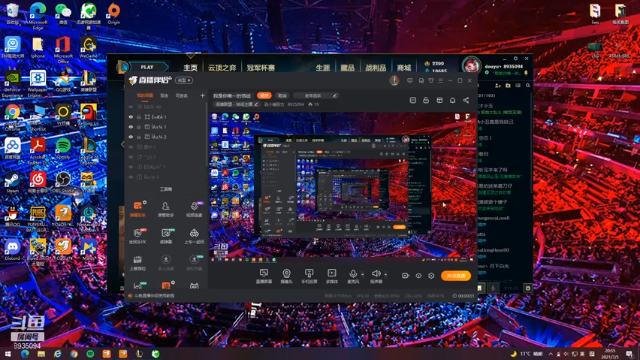Open the 云顶之弈 tab in League client
640x360 pixels.
[222, 67]
